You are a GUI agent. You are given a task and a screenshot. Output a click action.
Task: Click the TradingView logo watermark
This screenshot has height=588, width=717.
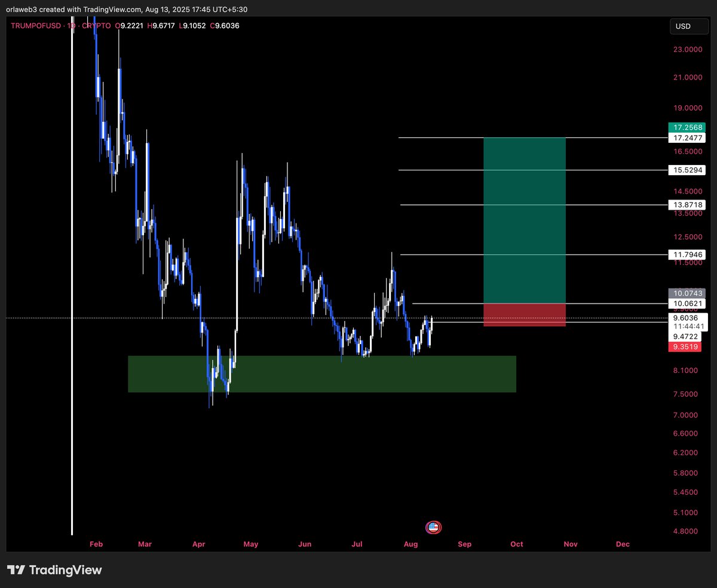(54, 570)
